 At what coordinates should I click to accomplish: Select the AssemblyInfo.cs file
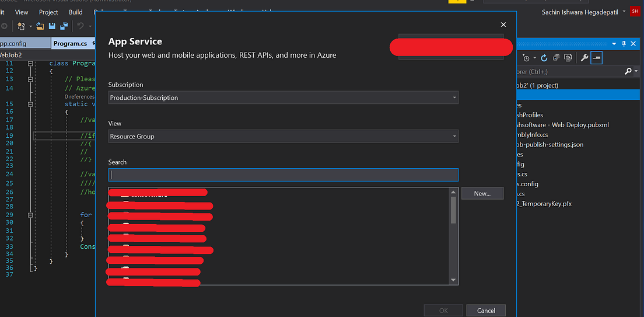tap(533, 134)
